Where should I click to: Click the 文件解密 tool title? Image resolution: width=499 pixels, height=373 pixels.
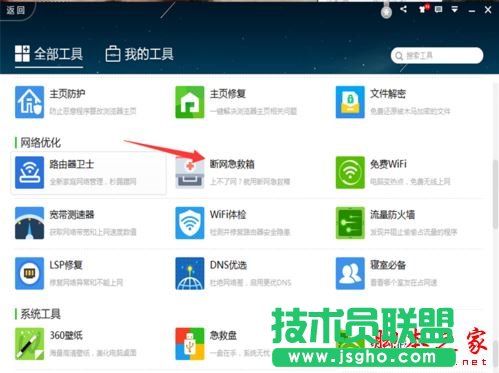pyautogui.click(x=388, y=94)
